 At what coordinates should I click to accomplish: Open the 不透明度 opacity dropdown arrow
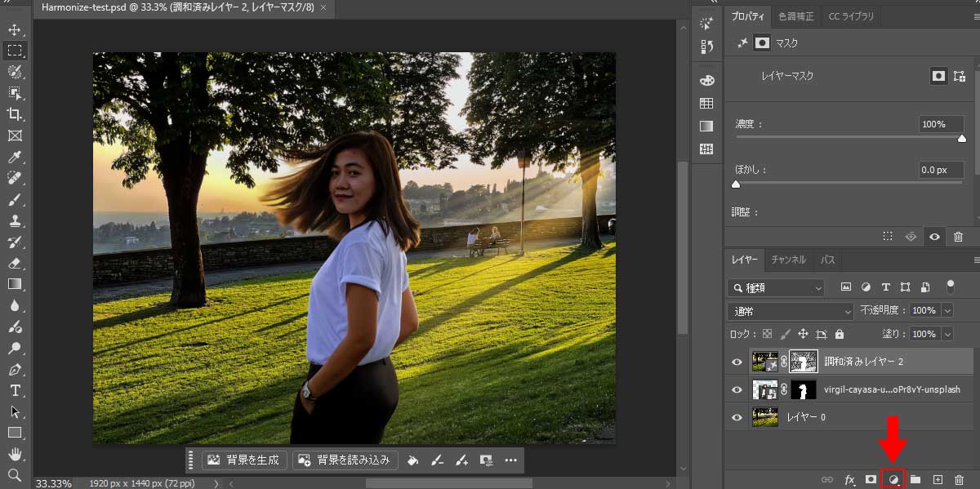tap(947, 311)
